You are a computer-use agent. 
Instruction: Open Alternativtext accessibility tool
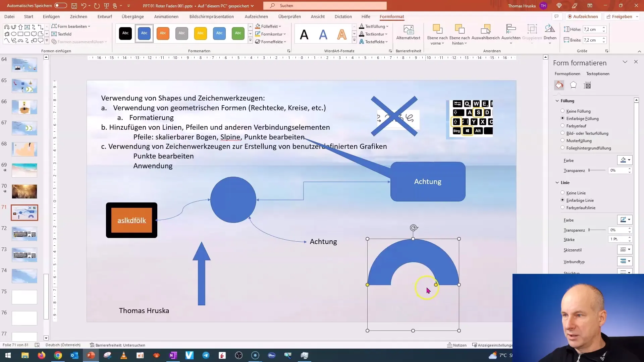point(408,32)
